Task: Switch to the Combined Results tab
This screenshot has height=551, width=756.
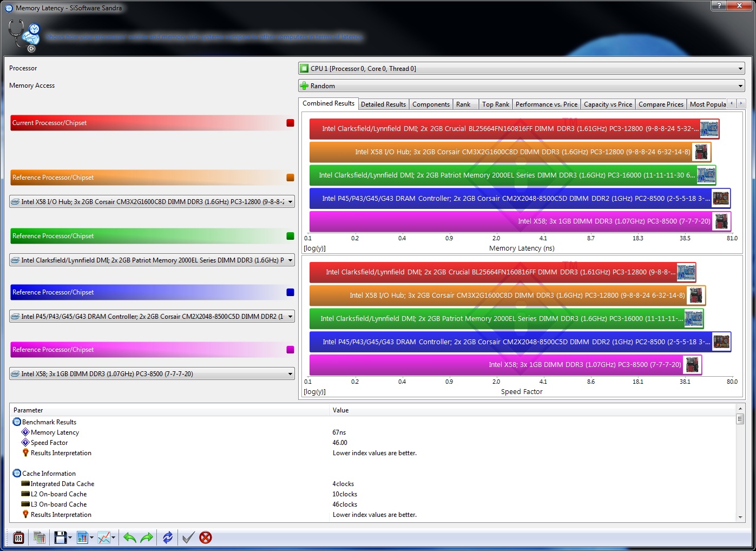Action: [x=328, y=103]
